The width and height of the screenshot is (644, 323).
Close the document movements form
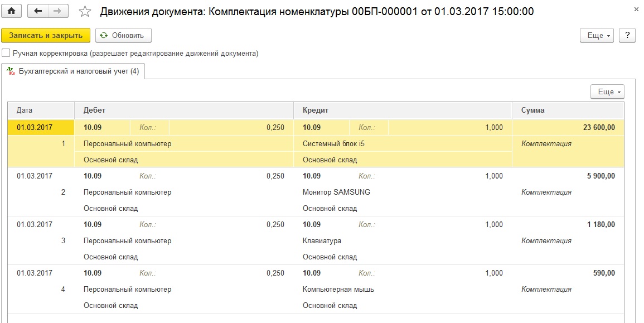tap(636, 9)
